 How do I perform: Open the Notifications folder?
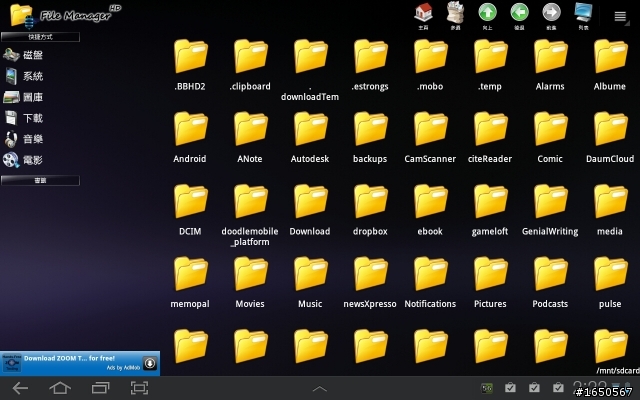click(430, 282)
